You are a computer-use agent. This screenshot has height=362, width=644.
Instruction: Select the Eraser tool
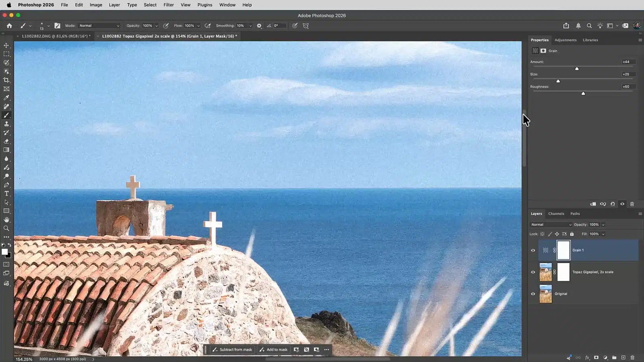tap(6, 141)
